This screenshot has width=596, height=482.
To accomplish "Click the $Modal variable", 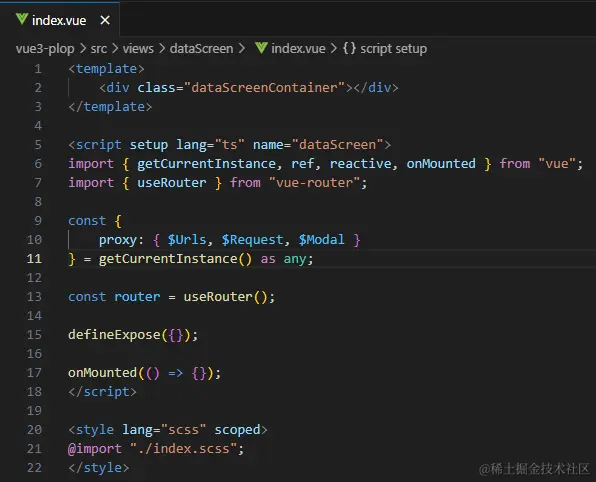I will pos(321,240).
